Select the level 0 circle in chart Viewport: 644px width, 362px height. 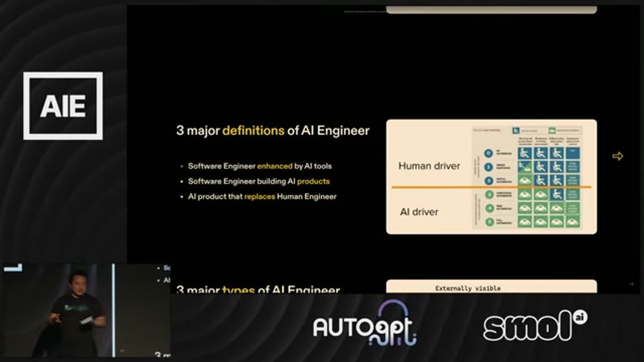point(488,154)
